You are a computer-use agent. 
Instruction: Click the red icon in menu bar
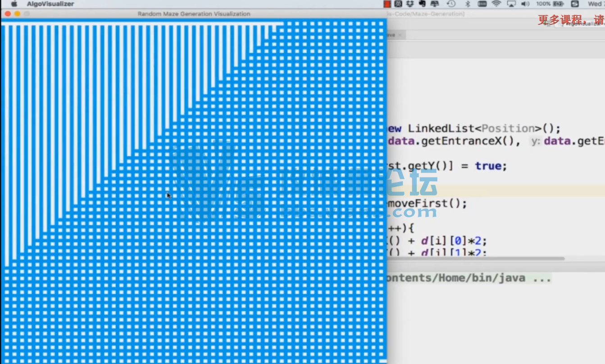(387, 4)
